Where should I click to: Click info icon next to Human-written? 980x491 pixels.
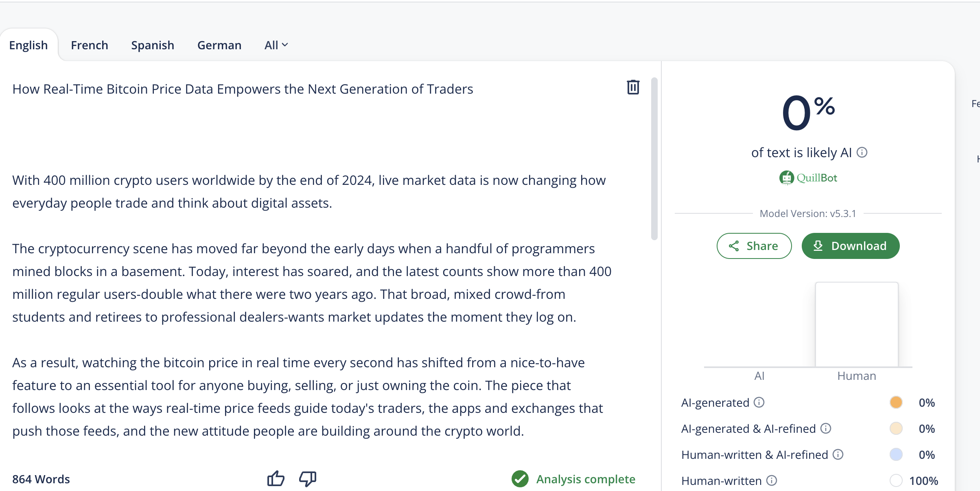(x=772, y=481)
